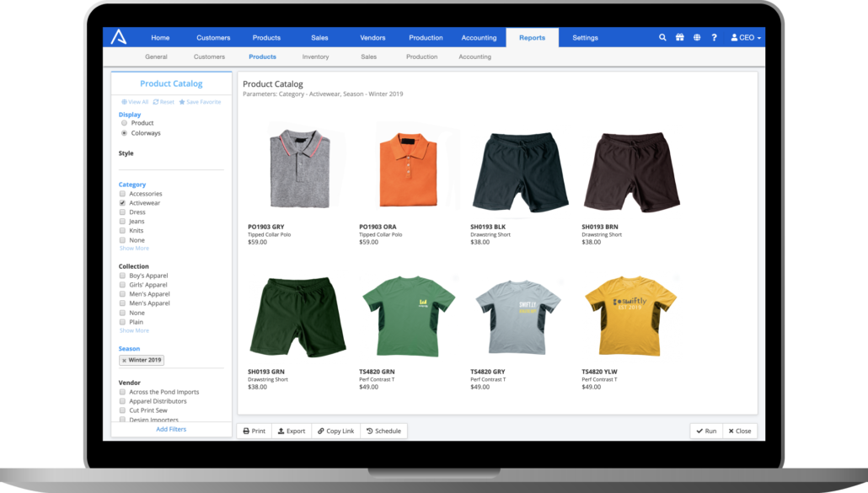This screenshot has height=493, width=868.
Task: Check the Plain collection checkbox
Action: click(122, 322)
